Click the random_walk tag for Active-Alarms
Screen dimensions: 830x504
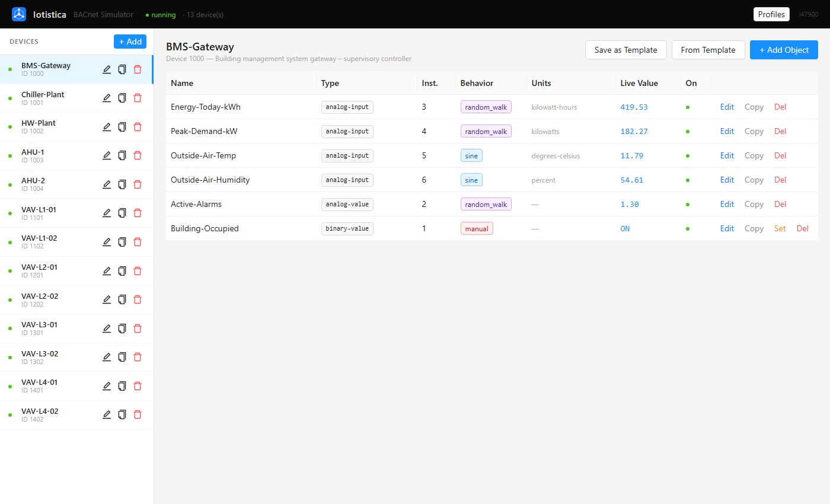pos(486,205)
